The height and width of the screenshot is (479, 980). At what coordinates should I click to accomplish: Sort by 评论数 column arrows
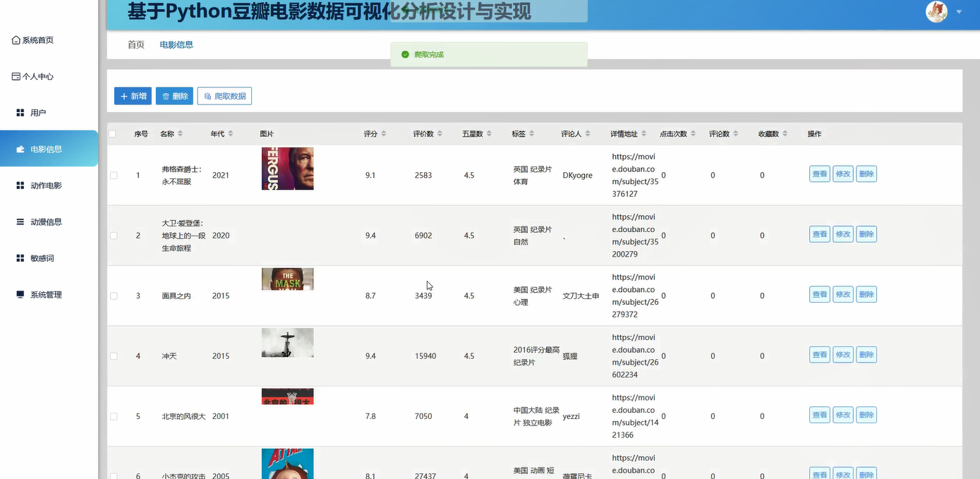[x=736, y=134]
